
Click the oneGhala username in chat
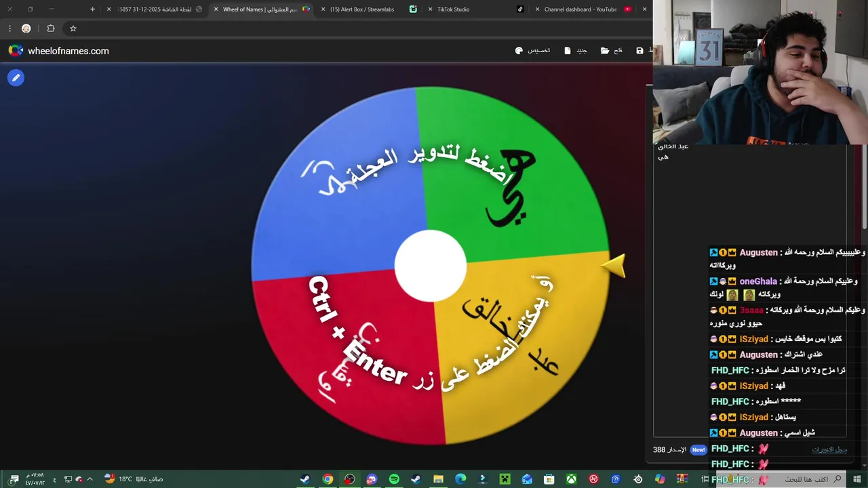point(758,281)
